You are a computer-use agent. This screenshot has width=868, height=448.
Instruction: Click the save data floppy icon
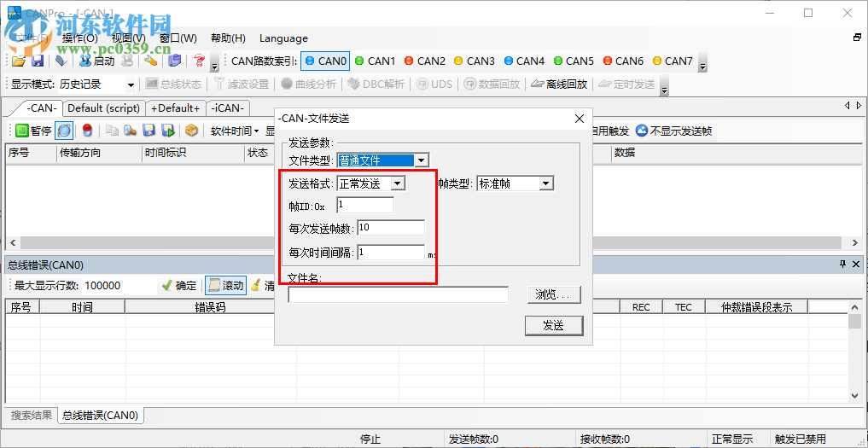(149, 131)
